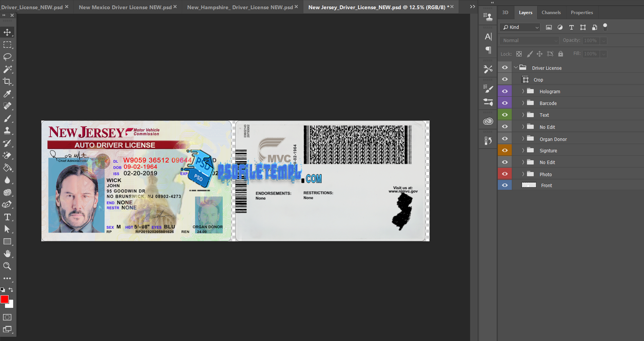This screenshot has width=644, height=341.
Task: Open New_Hampshire_ Driver_License NEW.psd tab
Action: [x=239, y=7]
